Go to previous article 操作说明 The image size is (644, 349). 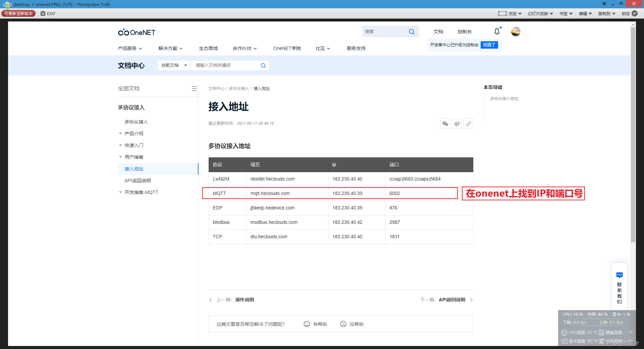[x=245, y=300]
